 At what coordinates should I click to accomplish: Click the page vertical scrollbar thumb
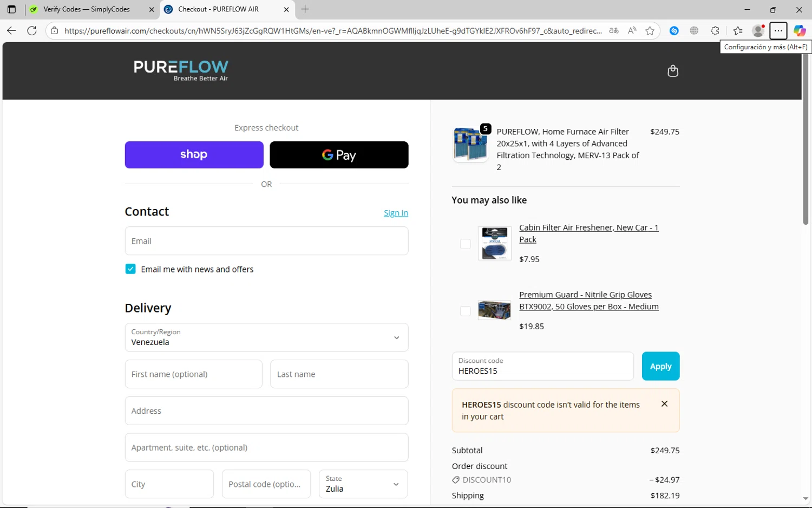tap(806, 140)
